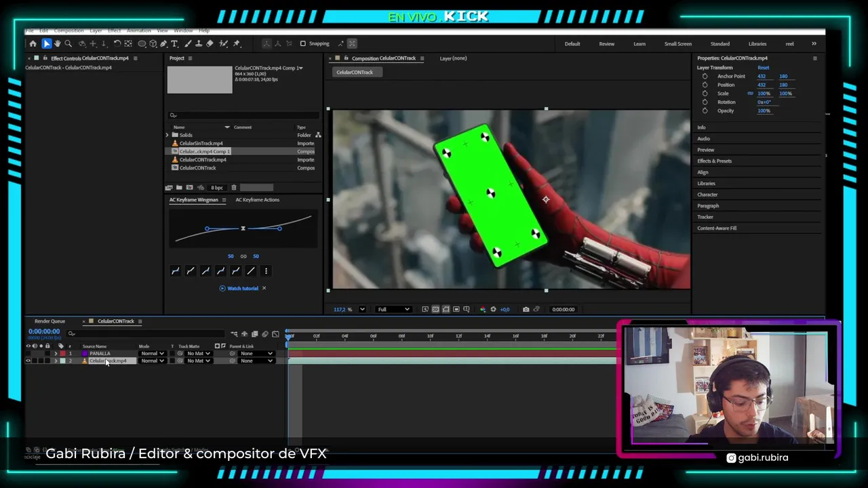Select the Pen tool
The width and height of the screenshot is (868, 488).
pyautogui.click(x=163, y=43)
